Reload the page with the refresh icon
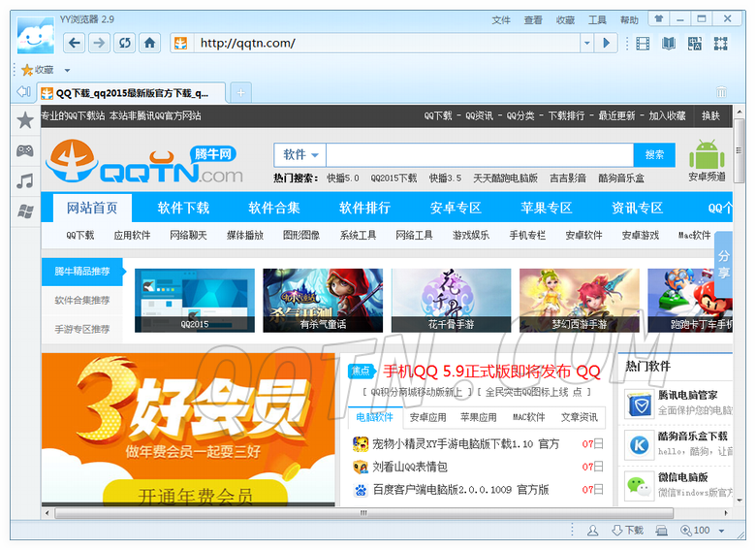 coord(124,43)
